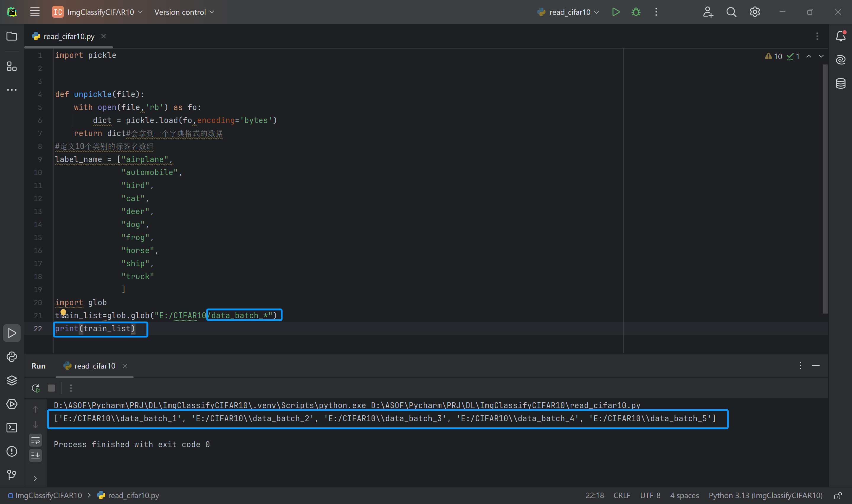Click the editor vertical scrollbar
Viewport: 852px width, 504px height.
[825, 188]
